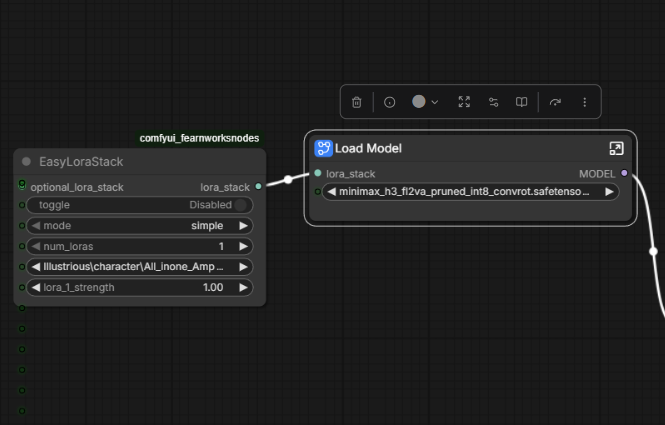Click left arrow on mode widget
The width and height of the screenshot is (665, 425).
click(x=36, y=226)
